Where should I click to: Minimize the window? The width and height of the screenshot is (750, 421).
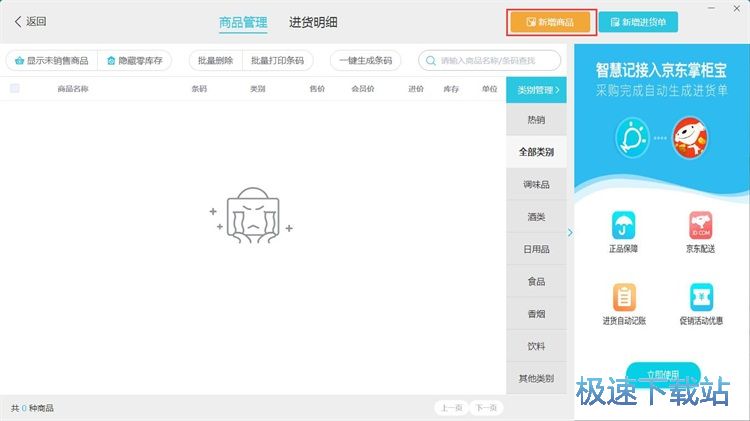(x=711, y=8)
